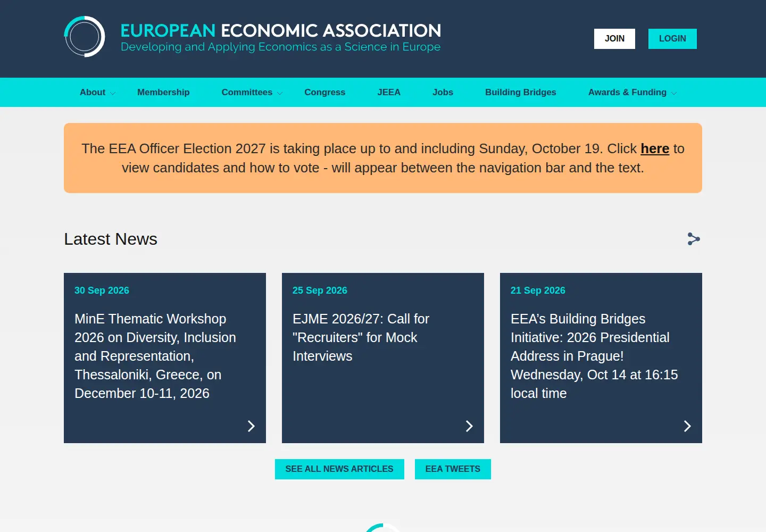The image size is (766, 532).
Task: Open the EEA Tweets button
Action: [453, 469]
